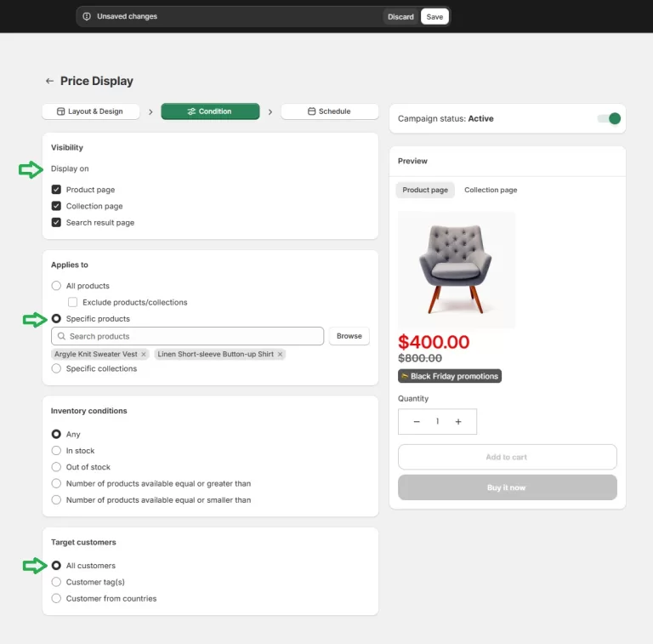
Task: Select the All products radio button
Action: (56, 286)
